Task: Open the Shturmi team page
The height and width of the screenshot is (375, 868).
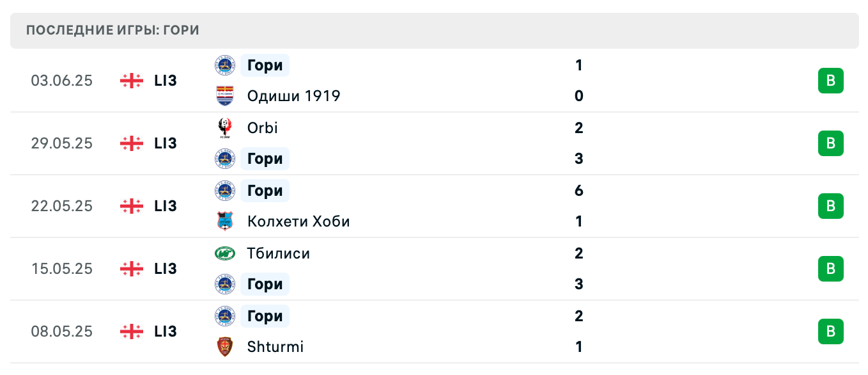Action: click(275, 347)
